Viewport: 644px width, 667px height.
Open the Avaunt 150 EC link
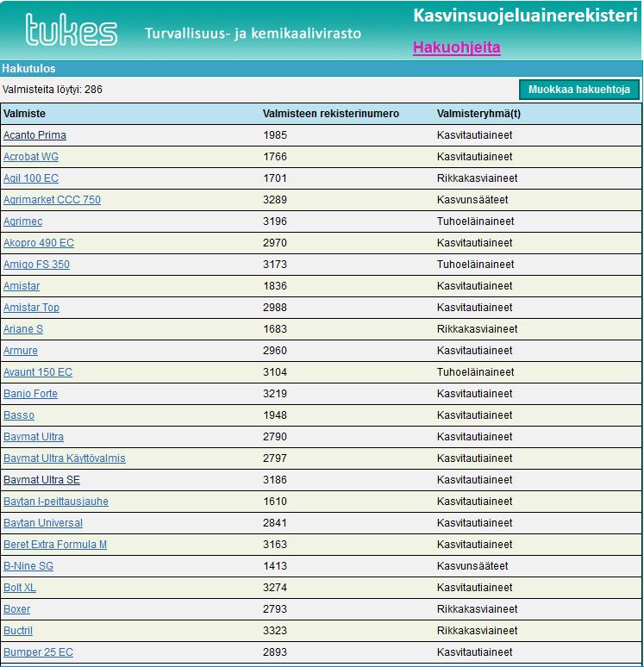tap(38, 372)
